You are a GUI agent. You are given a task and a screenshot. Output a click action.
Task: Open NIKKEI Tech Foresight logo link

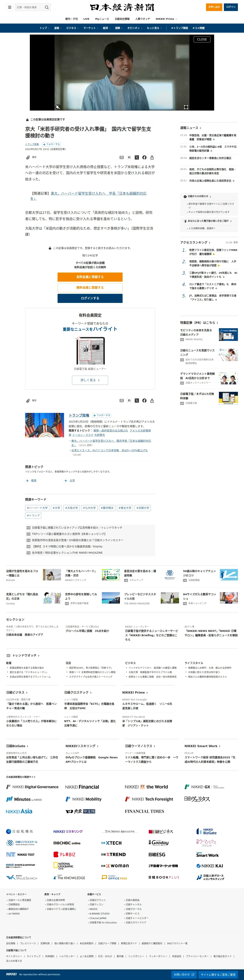click(149, 799)
